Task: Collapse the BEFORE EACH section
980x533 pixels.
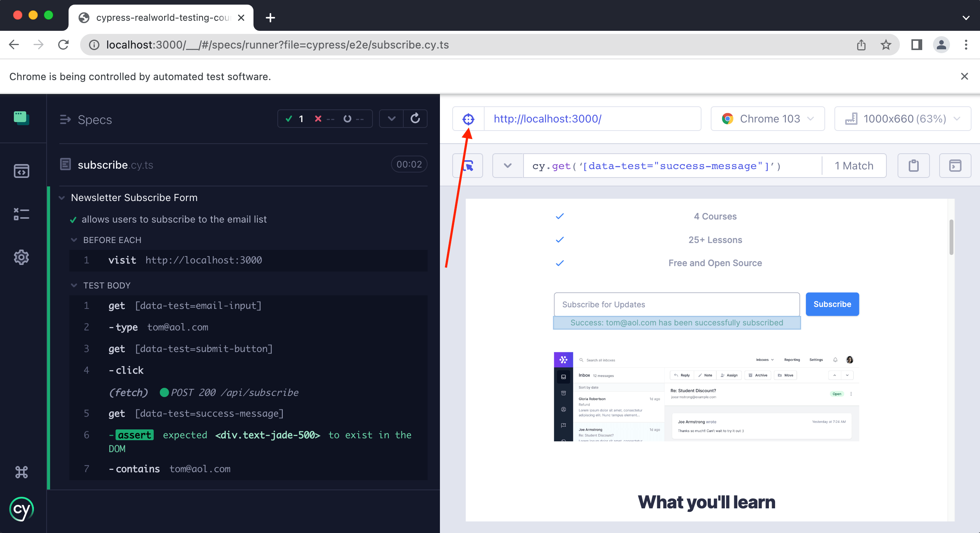Action: tap(74, 240)
